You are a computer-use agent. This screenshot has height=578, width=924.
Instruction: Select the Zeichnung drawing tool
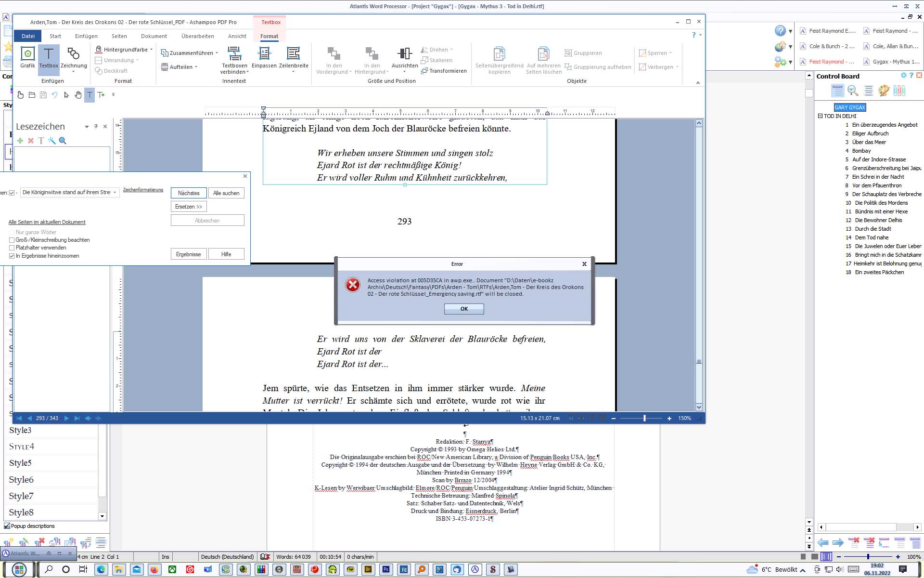pos(74,54)
